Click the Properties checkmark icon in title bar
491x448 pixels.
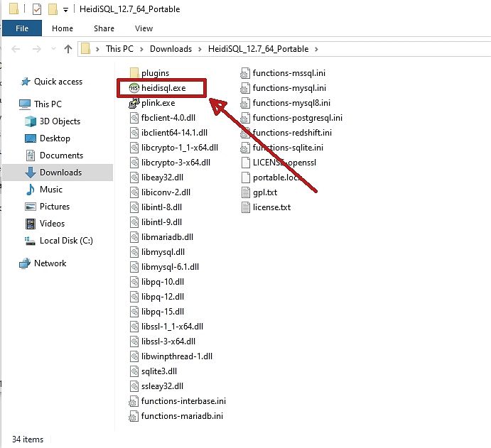[x=37, y=9]
